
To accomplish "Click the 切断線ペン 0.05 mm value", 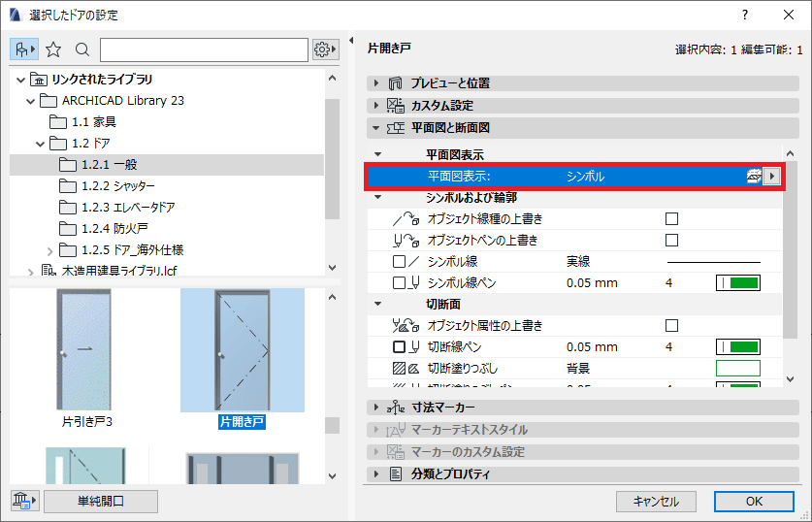I will 592,347.
